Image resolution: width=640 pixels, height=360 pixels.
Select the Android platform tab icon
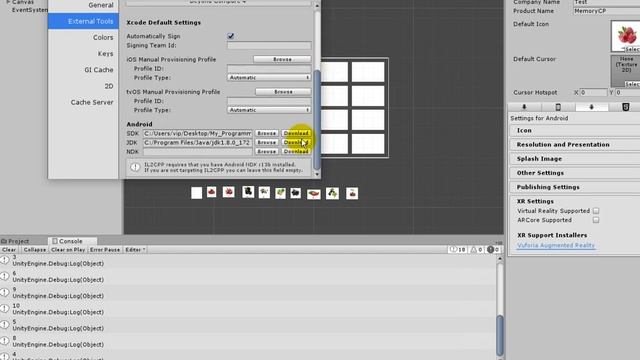pos(591,107)
